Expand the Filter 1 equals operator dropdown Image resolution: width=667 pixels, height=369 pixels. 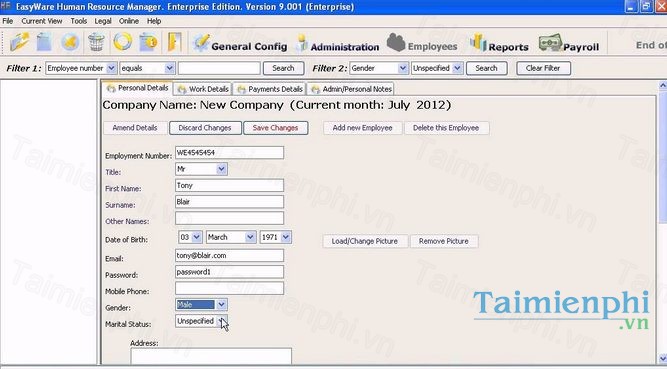[x=170, y=68]
